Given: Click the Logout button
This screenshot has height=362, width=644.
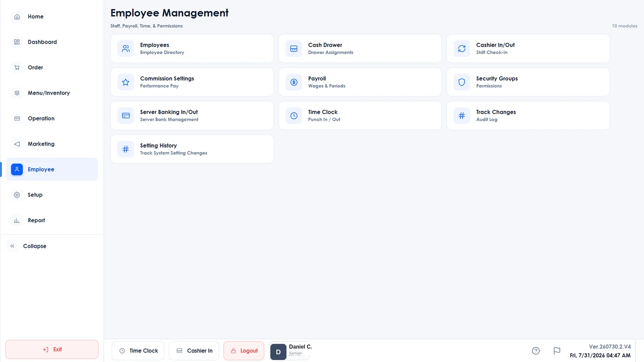Looking at the screenshot, I should pos(244,351).
